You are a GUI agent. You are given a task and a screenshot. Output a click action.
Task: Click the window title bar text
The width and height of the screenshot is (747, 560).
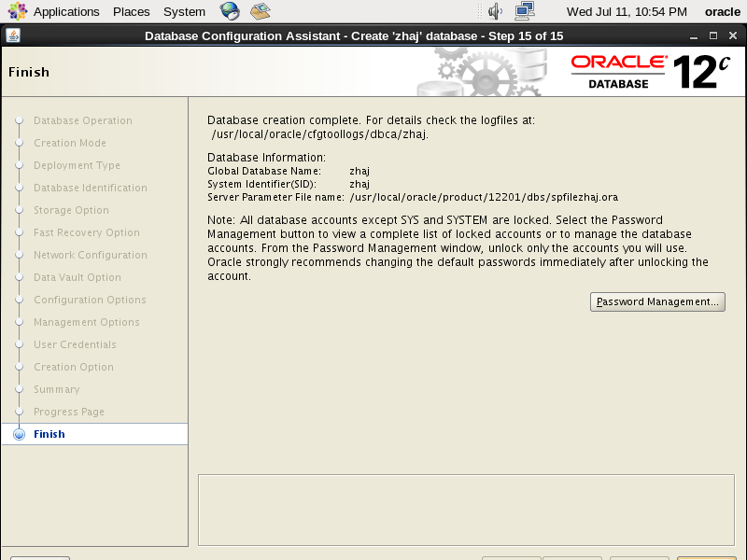click(354, 36)
